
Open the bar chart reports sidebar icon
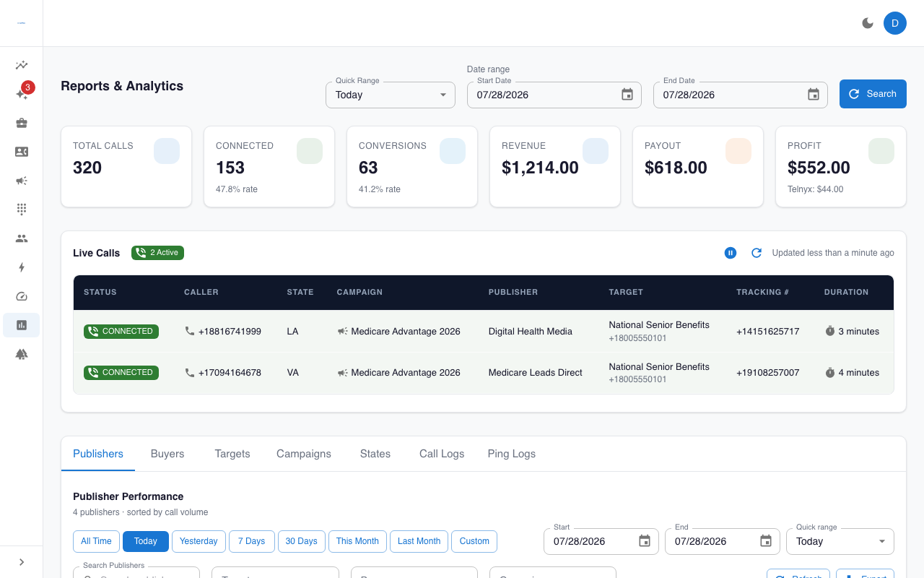(22, 325)
